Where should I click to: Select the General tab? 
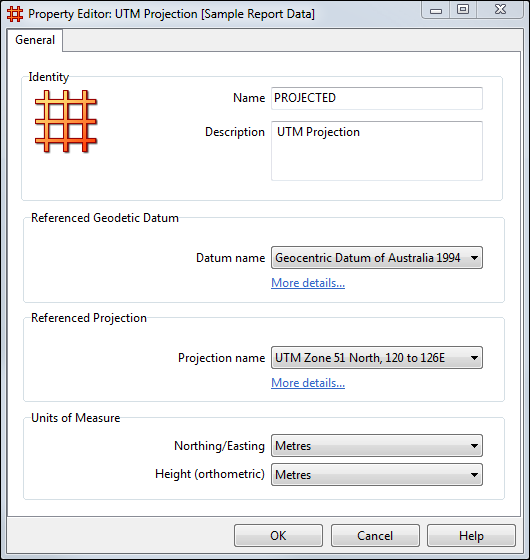(x=35, y=40)
